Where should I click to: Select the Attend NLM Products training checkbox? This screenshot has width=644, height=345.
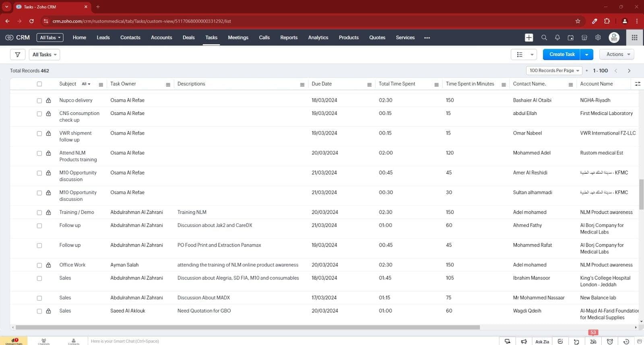[39, 153]
